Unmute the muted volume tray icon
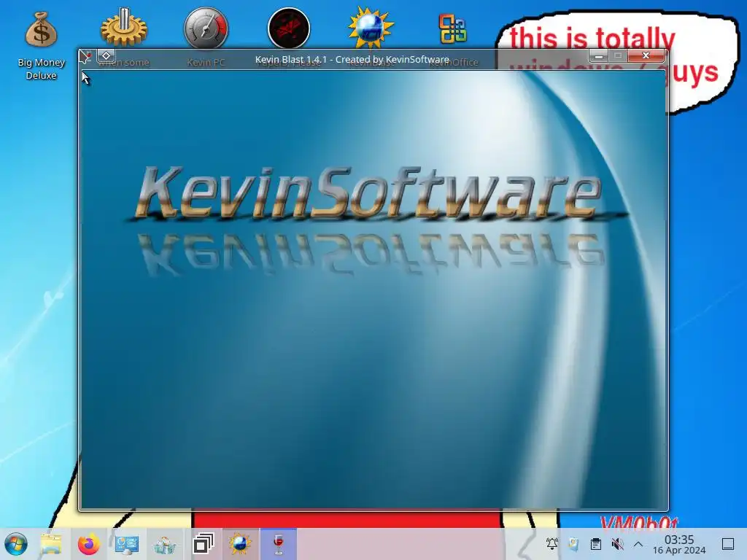747x560 pixels. 617,544
